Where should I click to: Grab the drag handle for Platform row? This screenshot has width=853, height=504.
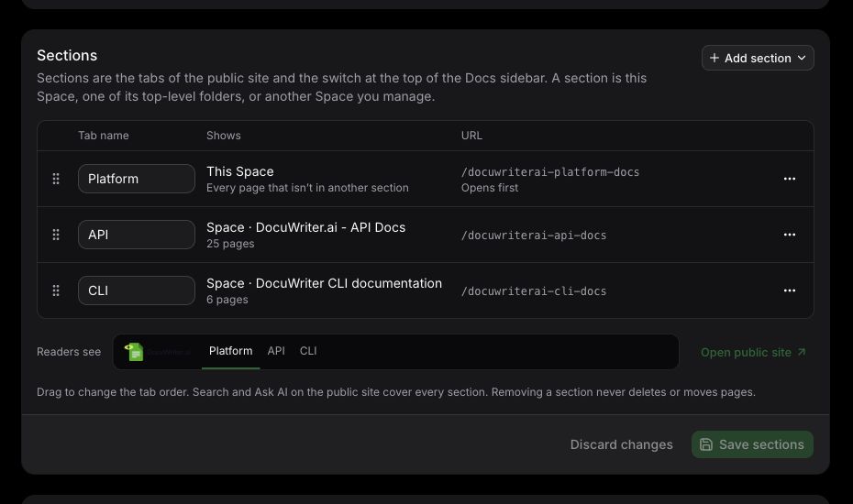point(55,179)
